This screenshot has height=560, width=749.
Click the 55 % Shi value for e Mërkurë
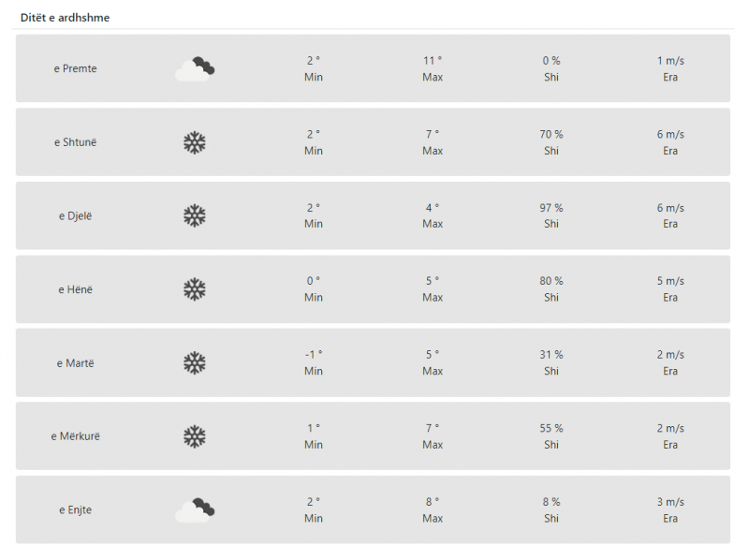pyautogui.click(x=551, y=428)
